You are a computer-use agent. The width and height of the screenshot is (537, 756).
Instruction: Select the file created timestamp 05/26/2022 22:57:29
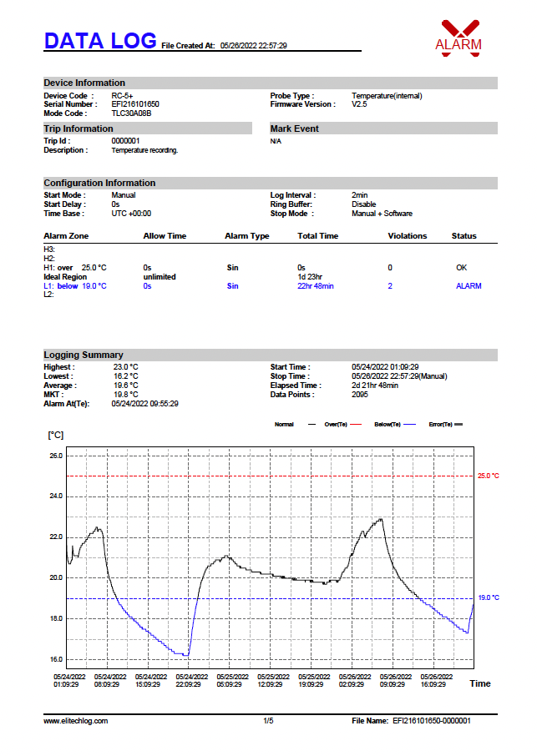pos(253,46)
